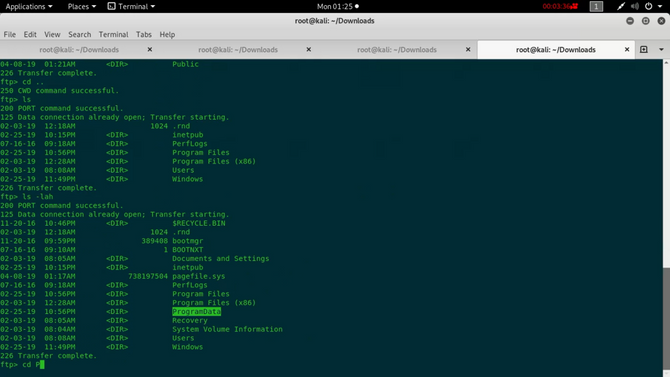Expand the system menu arrow beside power
Viewport: 670px width, 377px height.
660,6
